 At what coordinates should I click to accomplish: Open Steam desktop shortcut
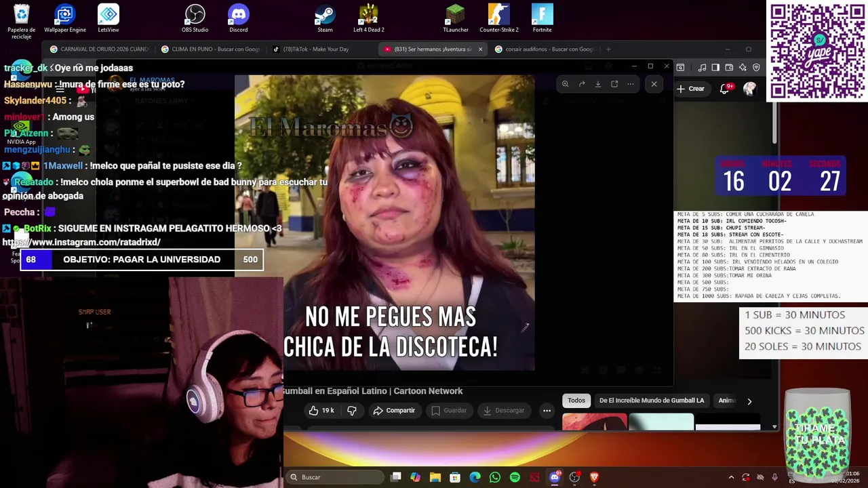point(325,18)
